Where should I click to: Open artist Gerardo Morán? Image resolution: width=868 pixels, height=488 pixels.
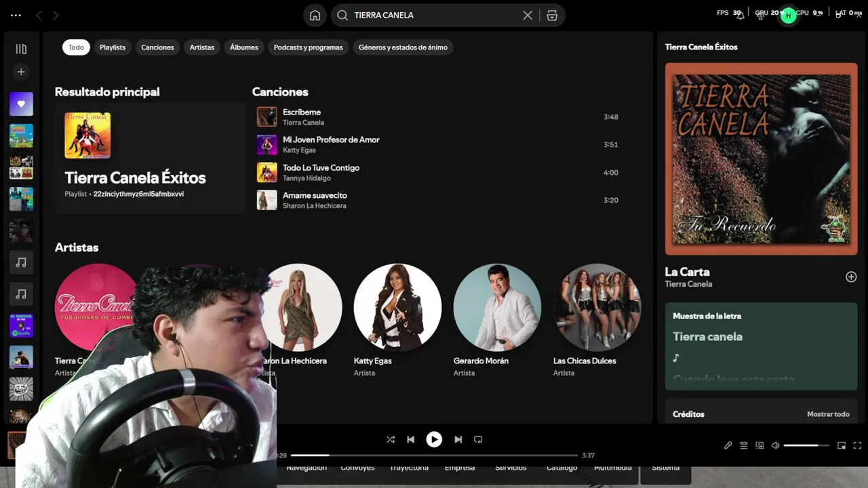click(497, 307)
